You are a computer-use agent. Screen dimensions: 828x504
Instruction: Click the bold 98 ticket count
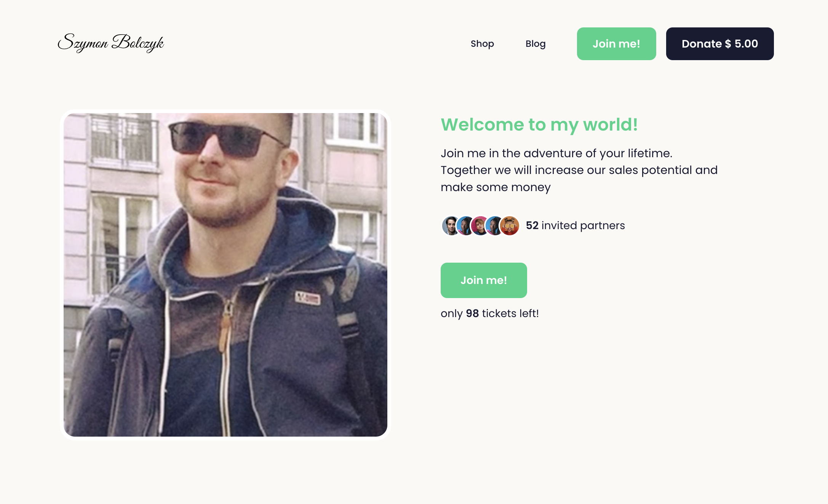click(x=472, y=313)
